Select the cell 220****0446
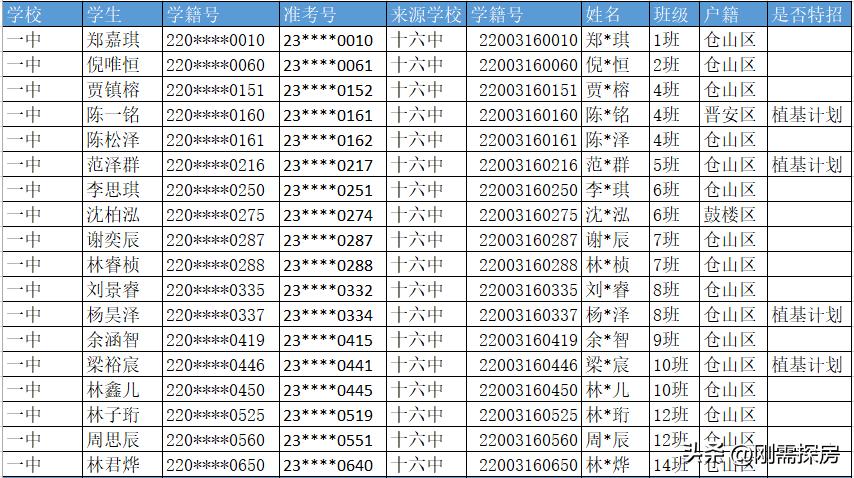This screenshot has height=478, width=854. coord(216,365)
